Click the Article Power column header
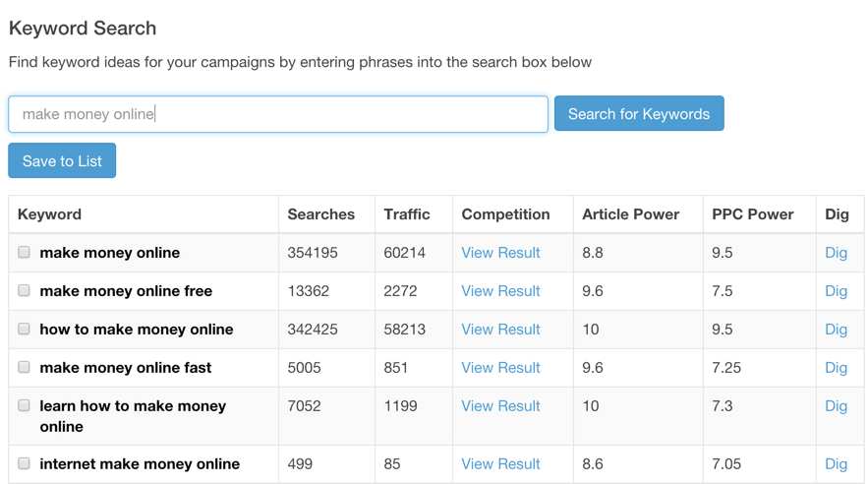This screenshot has width=868, height=484. pyautogui.click(x=630, y=214)
